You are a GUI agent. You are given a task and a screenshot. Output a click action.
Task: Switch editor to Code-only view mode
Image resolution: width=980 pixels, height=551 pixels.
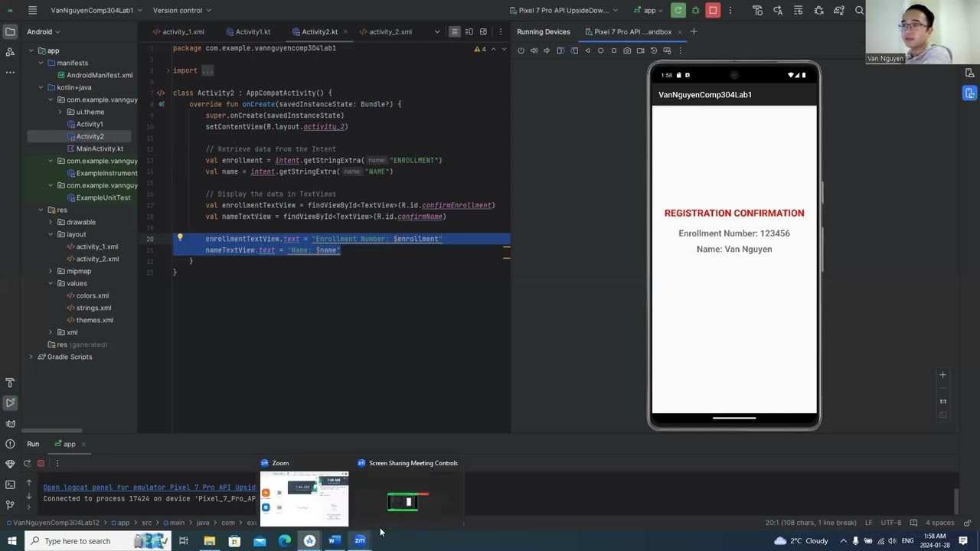point(454,31)
